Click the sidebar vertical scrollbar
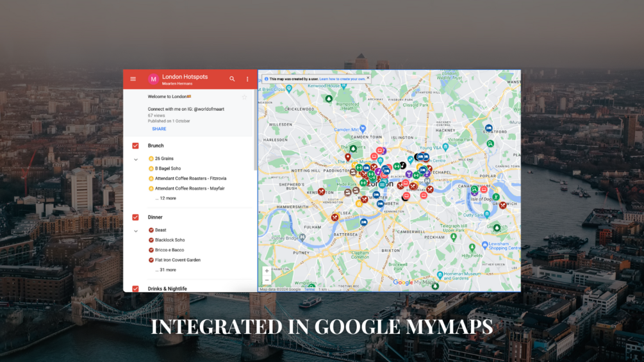Viewport: 644px width, 362px height. coord(256,129)
